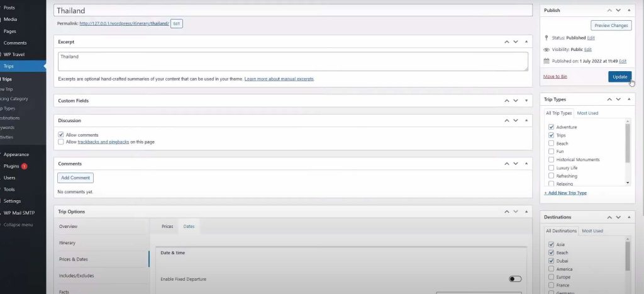The height and width of the screenshot is (294, 644).
Task: Switch to the Prices tab
Action: (167, 227)
